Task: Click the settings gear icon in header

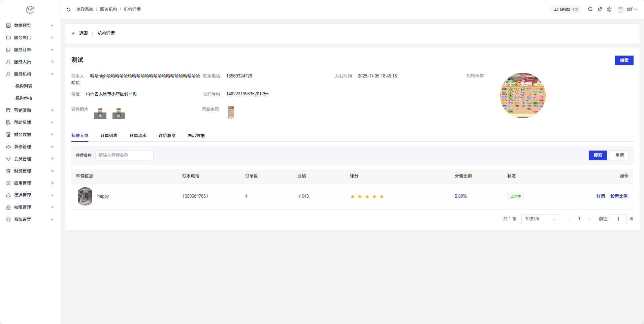Action: (609, 9)
